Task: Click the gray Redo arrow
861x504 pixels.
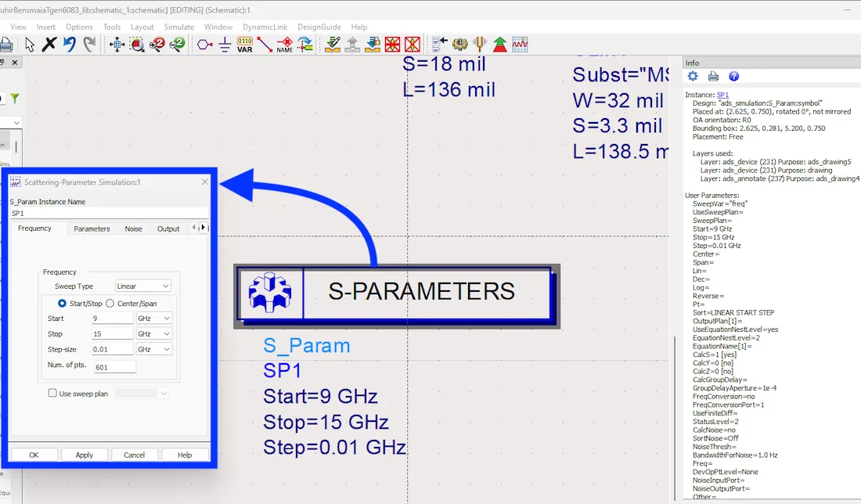Action: click(x=89, y=45)
